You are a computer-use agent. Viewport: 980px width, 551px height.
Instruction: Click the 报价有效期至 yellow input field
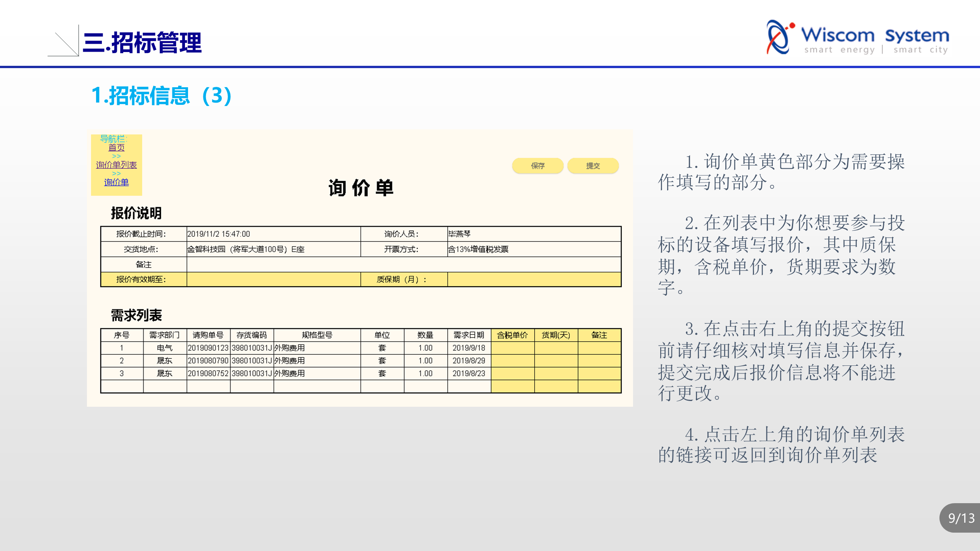[x=273, y=280]
